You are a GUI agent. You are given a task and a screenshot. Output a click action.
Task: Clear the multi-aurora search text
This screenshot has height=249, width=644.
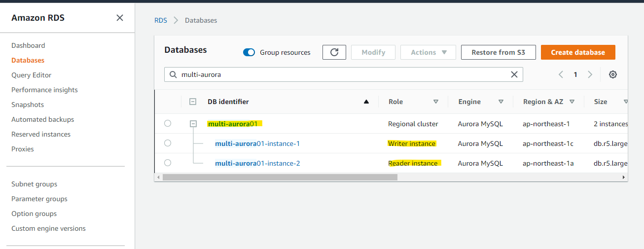(514, 74)
